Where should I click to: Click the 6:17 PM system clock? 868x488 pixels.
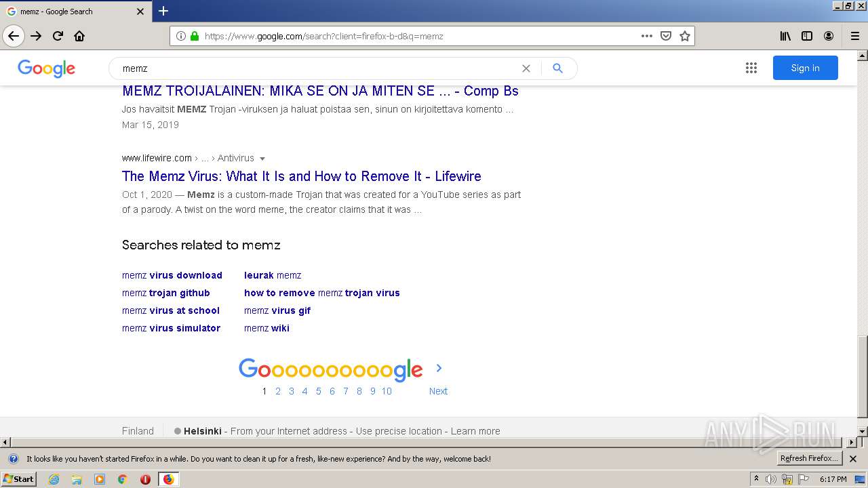833,479
